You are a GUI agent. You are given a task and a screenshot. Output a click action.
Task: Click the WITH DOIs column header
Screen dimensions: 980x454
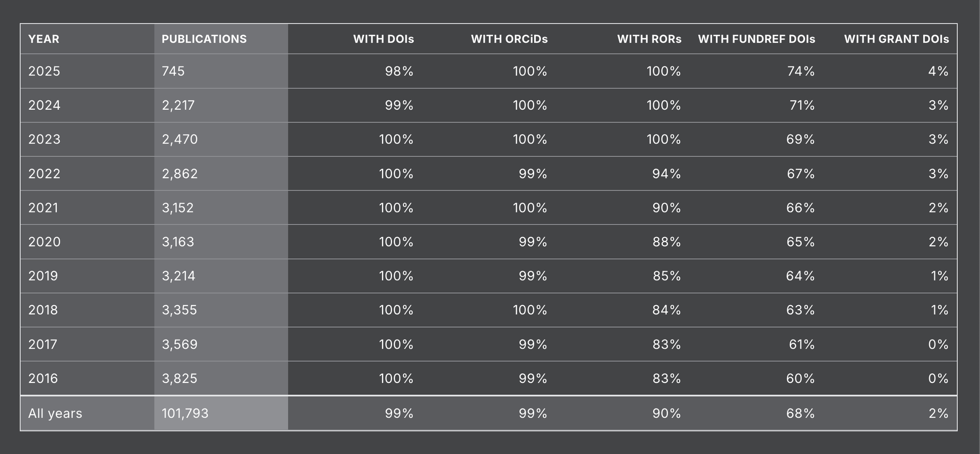[x=383, y=39]
